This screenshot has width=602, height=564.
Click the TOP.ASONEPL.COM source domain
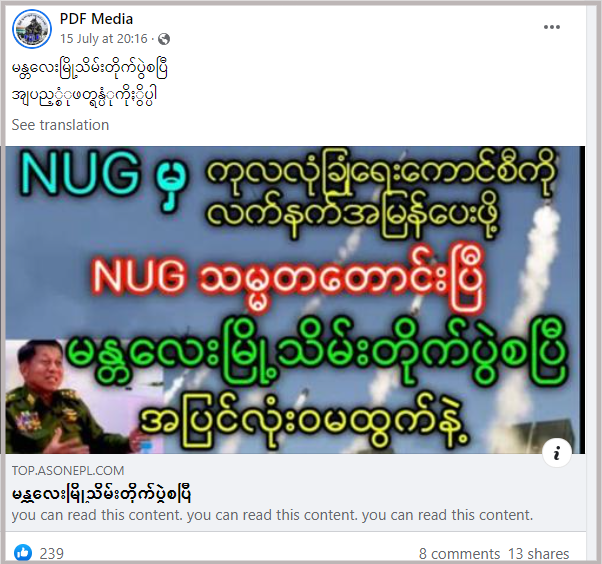coord(68,471)
